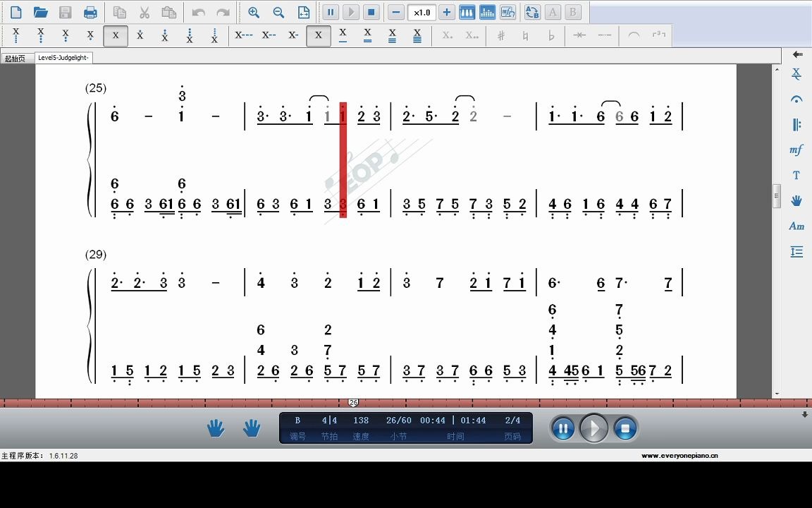812x508 pixels.
Task: Set loop point B
Action: (573, 12)
